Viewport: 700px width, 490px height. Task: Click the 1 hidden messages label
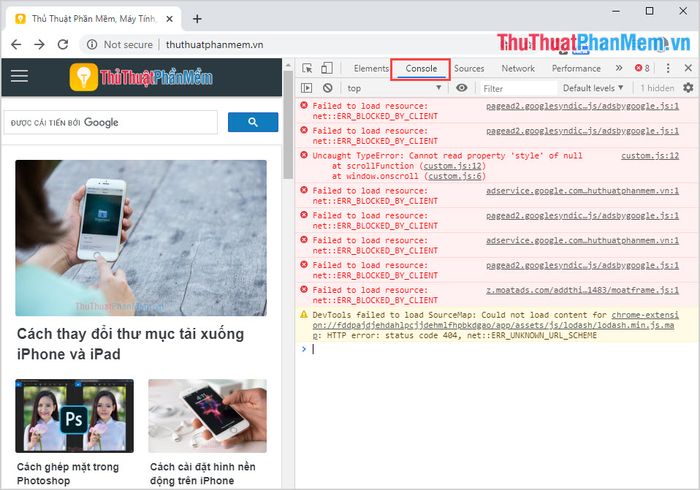(x=657, y=88)
